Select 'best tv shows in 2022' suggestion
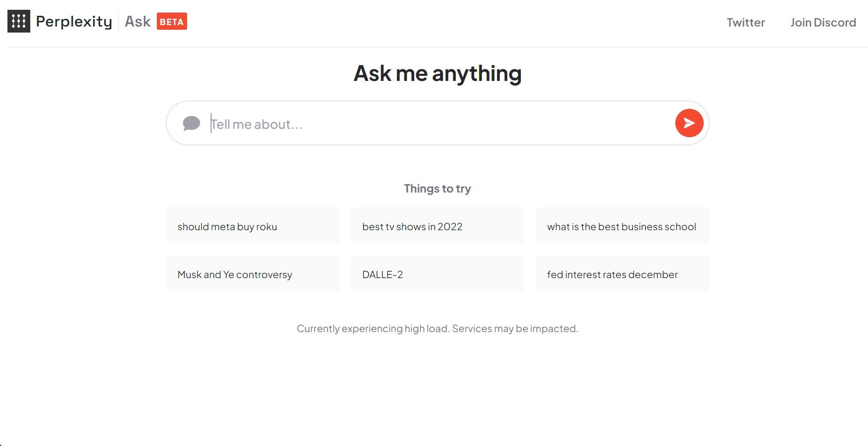The width and height of the screenshot is (868, 446). point(437,226)
